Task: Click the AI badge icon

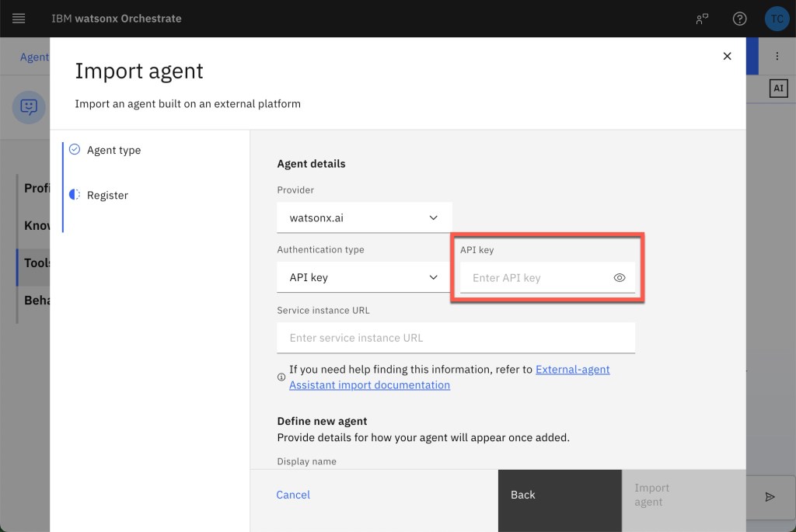Action: point(778,89)
